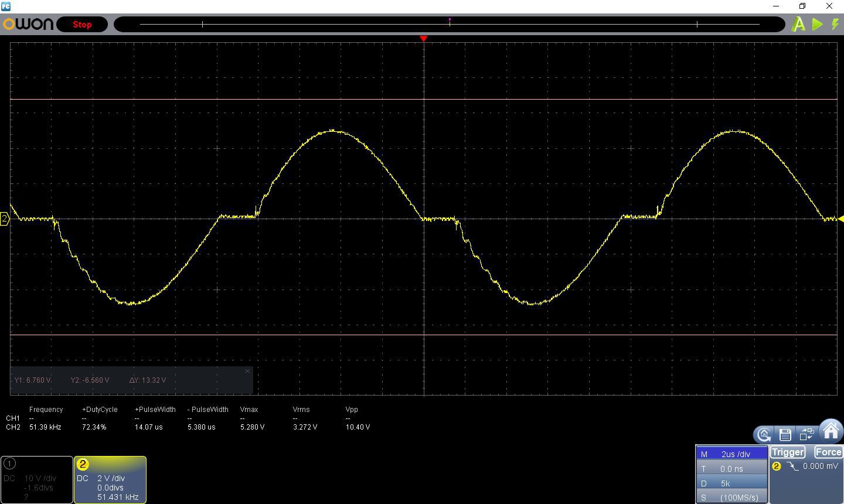Image resolution: width=844 pixels, height=504 pixels.
Task: Select the channel 1 info box
Action: [37, 479]
